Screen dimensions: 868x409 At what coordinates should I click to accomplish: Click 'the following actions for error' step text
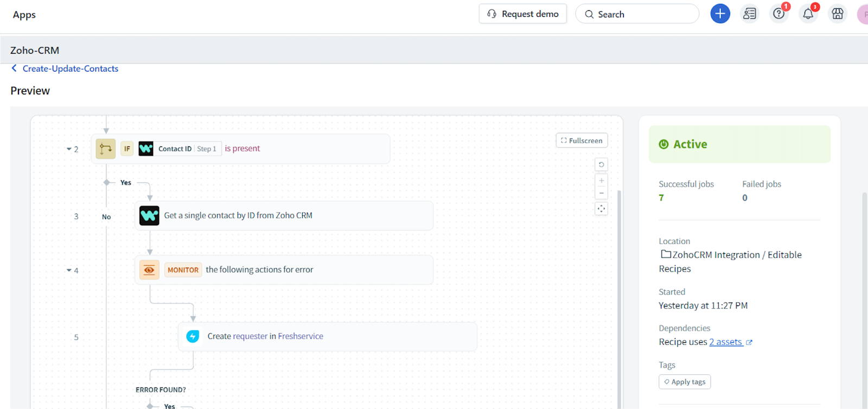(x=259, y=270)
